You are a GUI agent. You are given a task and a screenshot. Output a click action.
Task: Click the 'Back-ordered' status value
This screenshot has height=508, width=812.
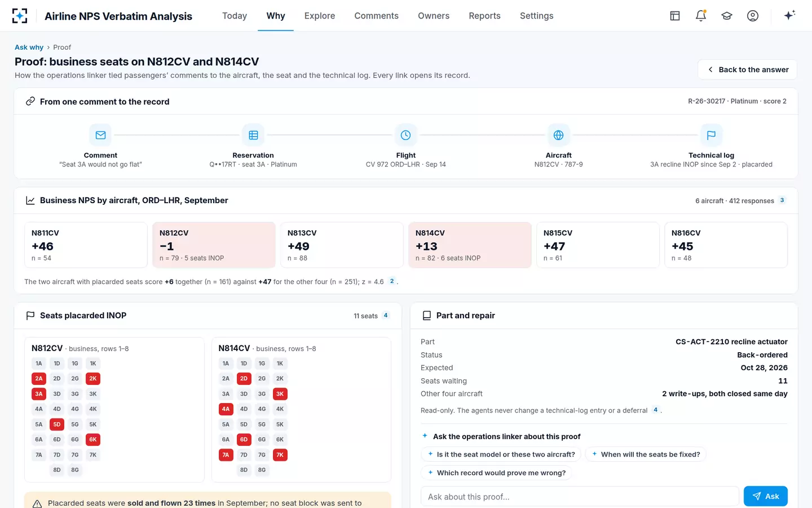[x=762, y=355]
